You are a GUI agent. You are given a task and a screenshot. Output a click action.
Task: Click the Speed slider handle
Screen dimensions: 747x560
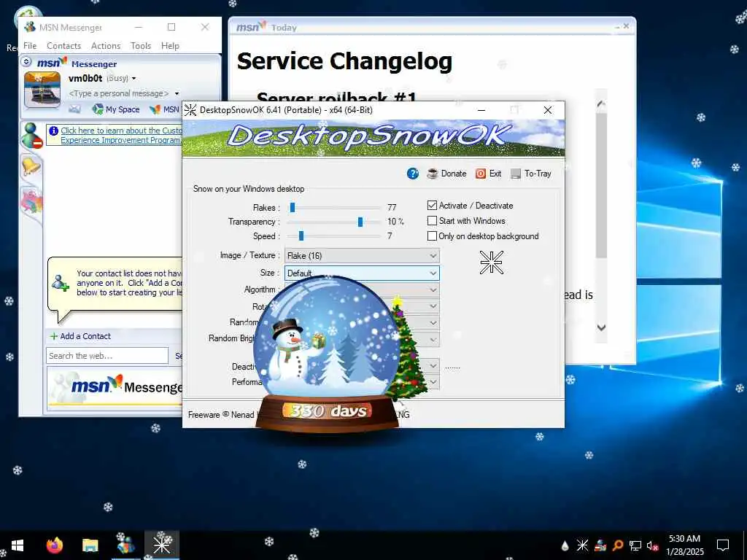pyautogui.click(x=301, y=236)
